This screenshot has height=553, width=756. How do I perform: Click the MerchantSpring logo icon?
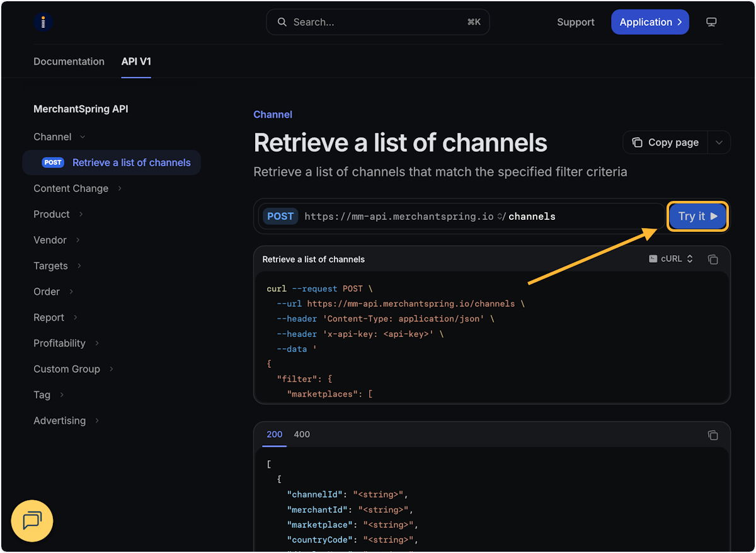click(x=43, y=22)
